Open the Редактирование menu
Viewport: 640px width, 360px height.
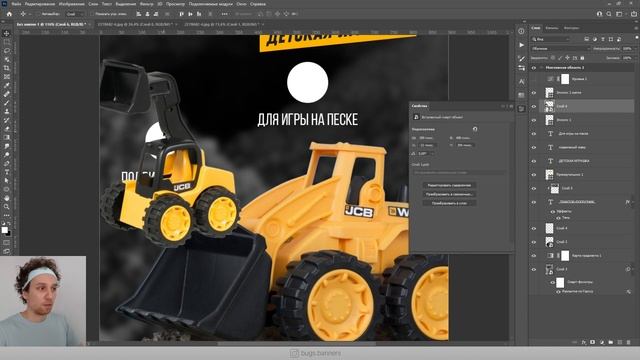coord(40,4)
